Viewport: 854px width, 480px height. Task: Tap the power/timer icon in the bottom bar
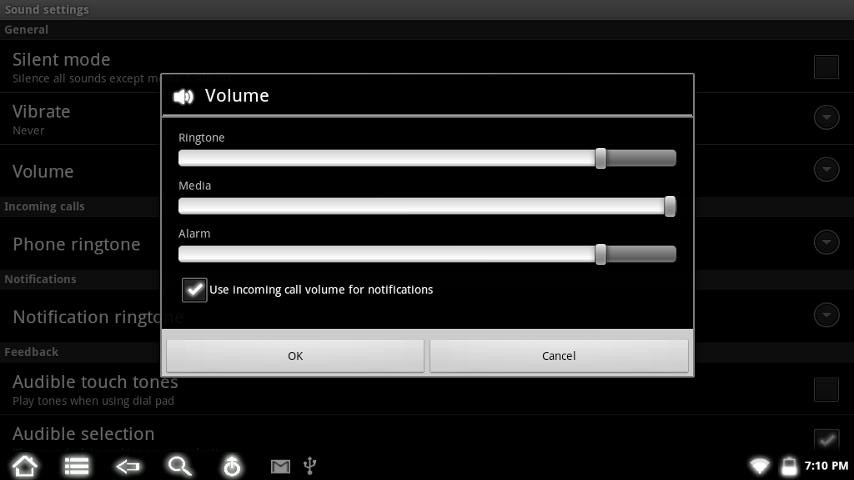(231, 466)
